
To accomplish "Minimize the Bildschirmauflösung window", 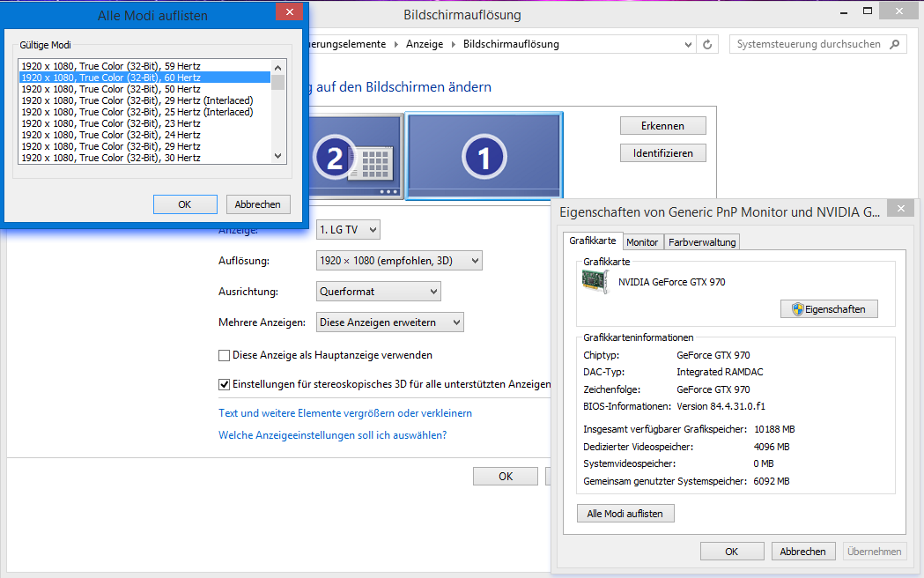I will [x=844, y=12].
